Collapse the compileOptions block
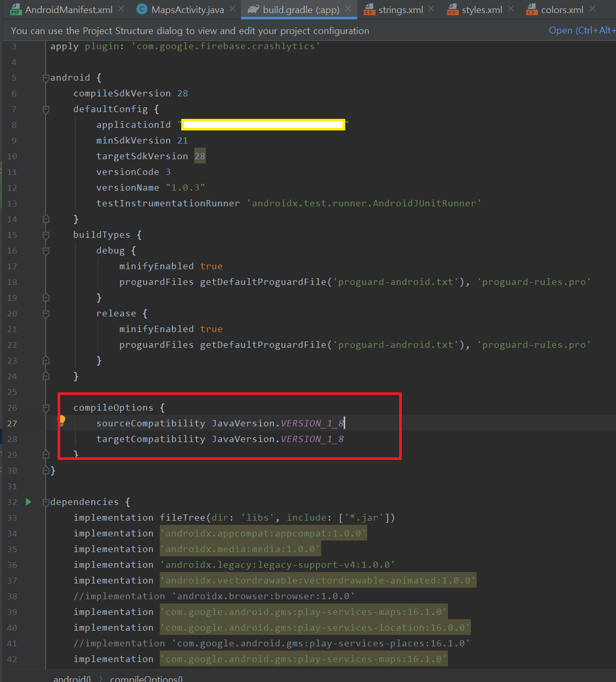Screen dimensions: 616x682 coord(46,408)
